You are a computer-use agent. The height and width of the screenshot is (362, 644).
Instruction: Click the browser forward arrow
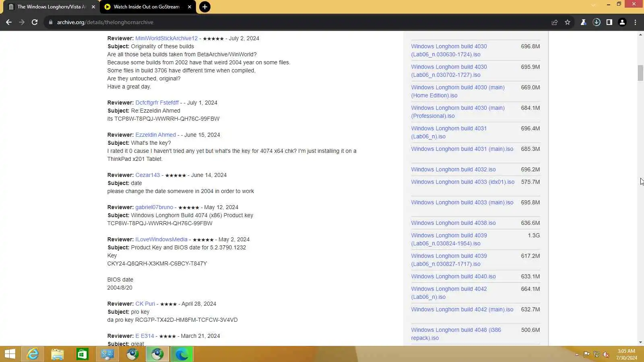pyautogui.click(x=22, y=22)
